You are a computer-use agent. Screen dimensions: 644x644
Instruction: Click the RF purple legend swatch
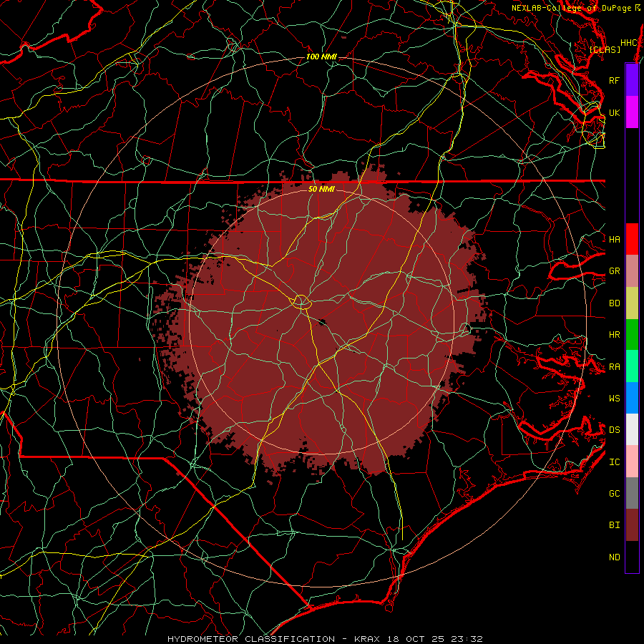[x=632, y=80]
